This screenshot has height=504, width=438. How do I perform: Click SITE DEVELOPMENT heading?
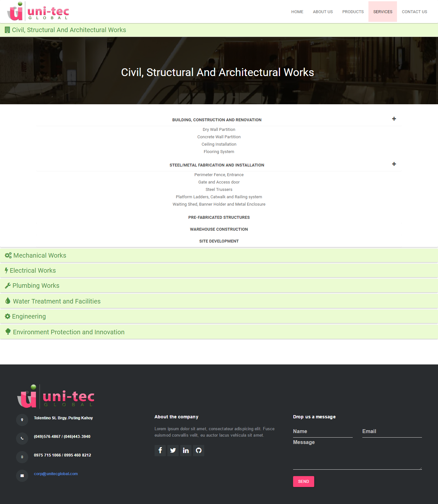pos(219,241)
